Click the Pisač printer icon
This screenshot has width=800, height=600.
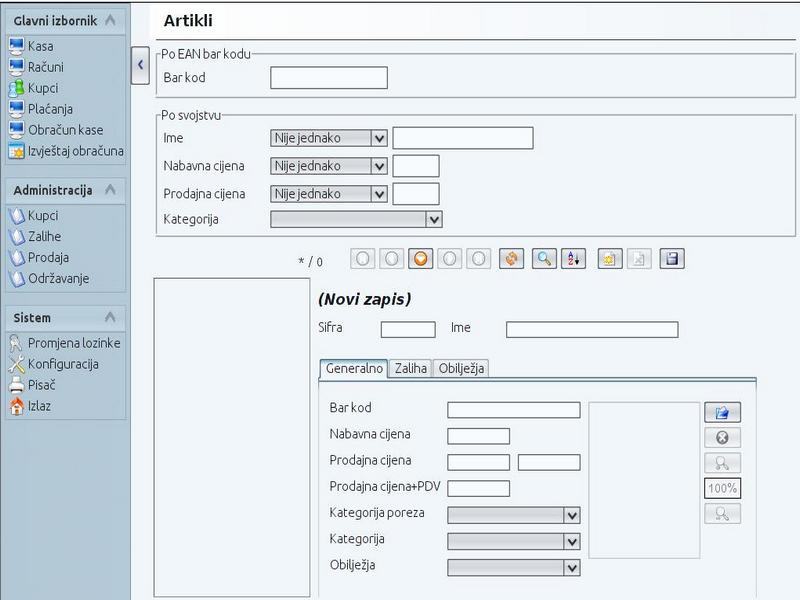click(16, 385)
